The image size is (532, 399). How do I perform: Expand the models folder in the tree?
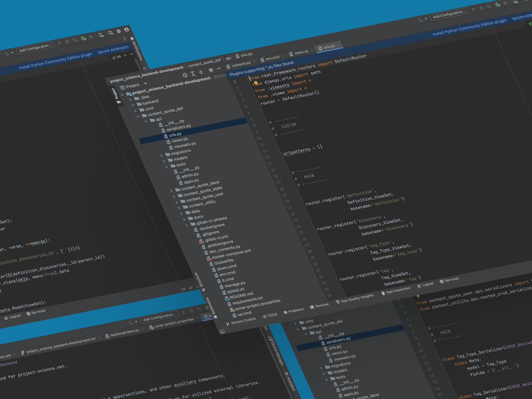point(163,161)
